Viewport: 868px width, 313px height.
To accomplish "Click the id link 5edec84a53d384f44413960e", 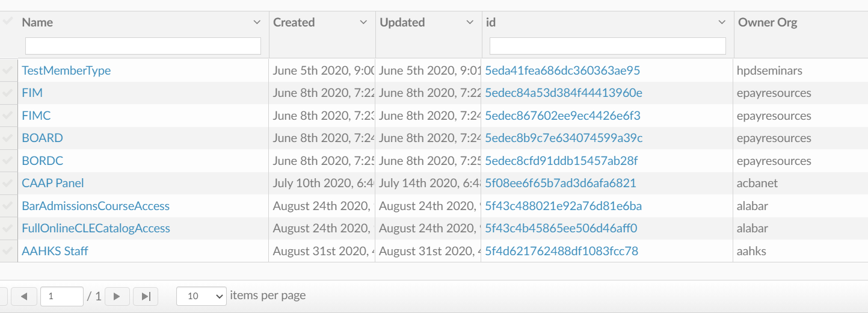I will point(564,93).
